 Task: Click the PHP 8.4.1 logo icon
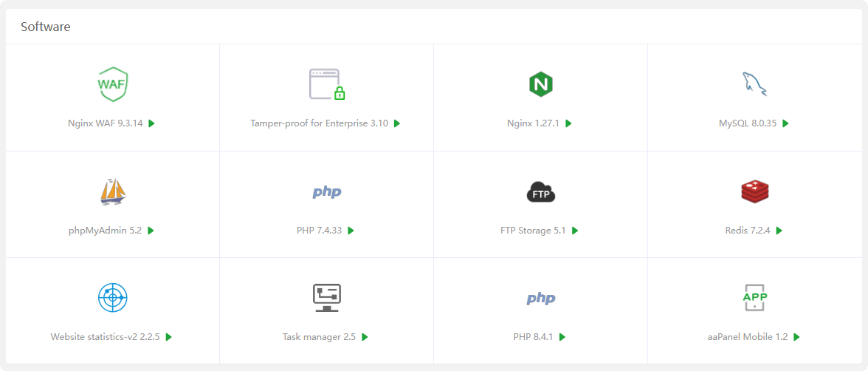[540, 299]
